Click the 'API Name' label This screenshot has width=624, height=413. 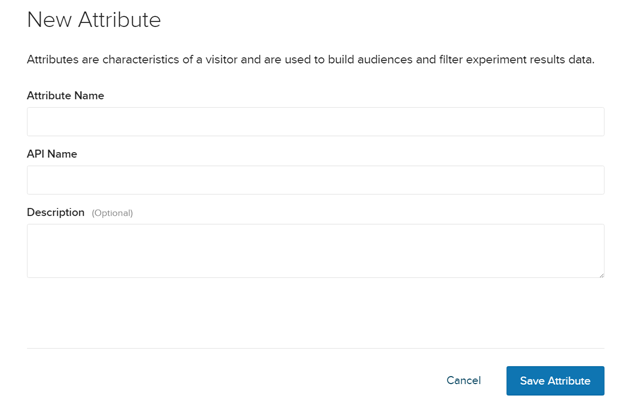(52, 154)
